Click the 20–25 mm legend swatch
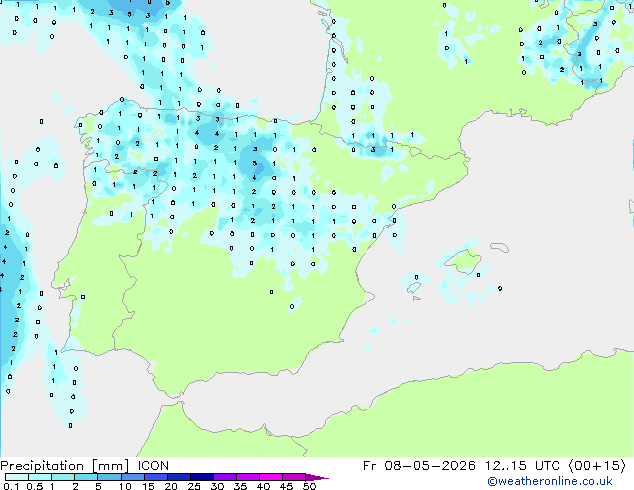The width and height of the screenshot is (634, 490). point(179,477)
